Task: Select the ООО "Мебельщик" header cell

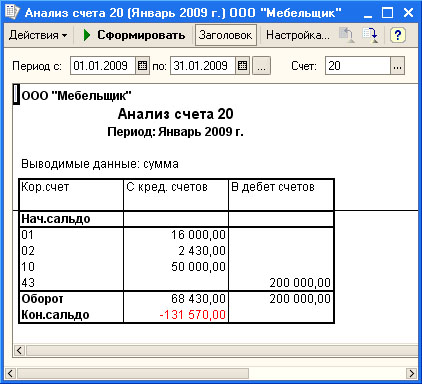Action: [x=76, y=96]
